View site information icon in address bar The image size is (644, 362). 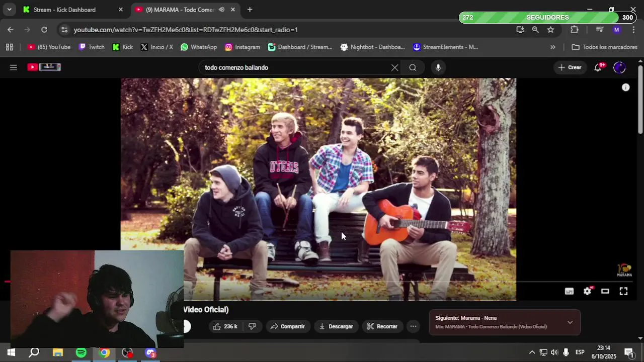pyautogui.click(x=64, y=30)
